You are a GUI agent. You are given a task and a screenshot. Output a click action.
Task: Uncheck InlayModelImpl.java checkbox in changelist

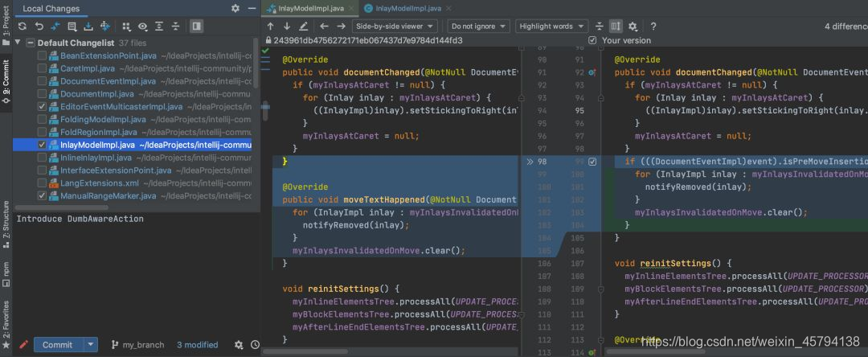42,145
